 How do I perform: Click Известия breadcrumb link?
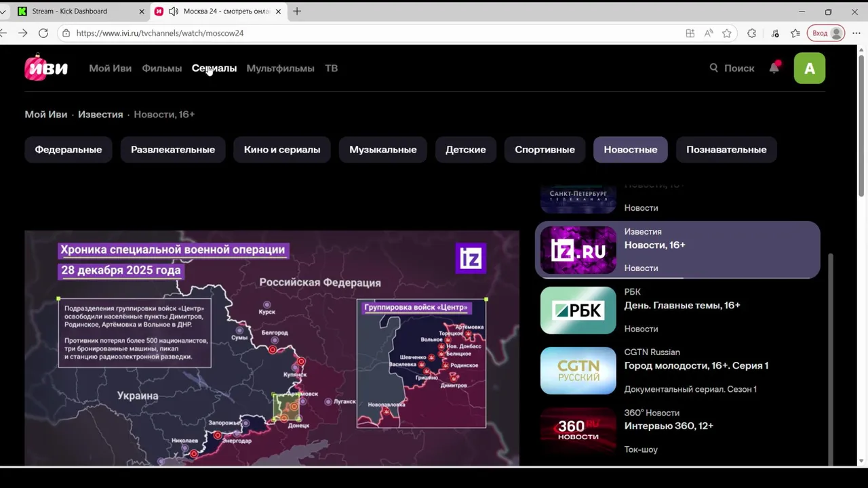(x=100, y=114)
